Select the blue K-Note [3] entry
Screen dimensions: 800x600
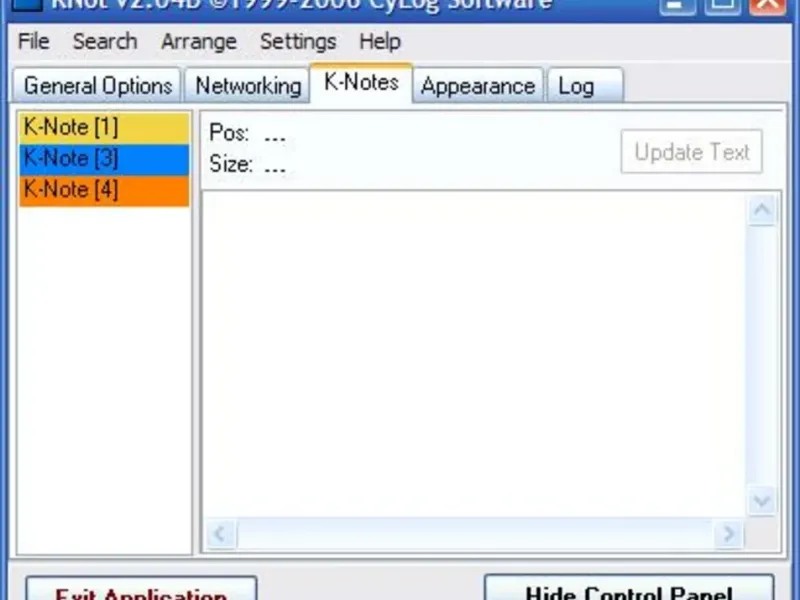click(104, 159)
